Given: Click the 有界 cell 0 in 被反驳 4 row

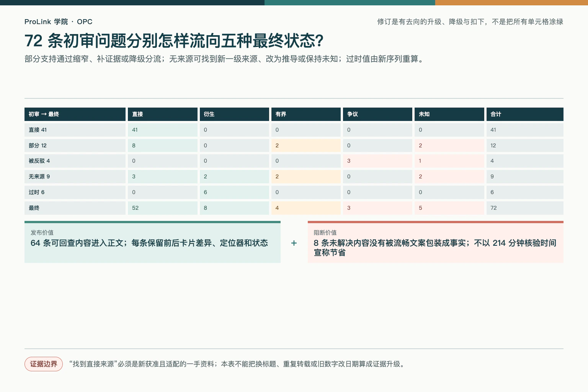Looking at the screenshot, I should click(x=306, y=161).
